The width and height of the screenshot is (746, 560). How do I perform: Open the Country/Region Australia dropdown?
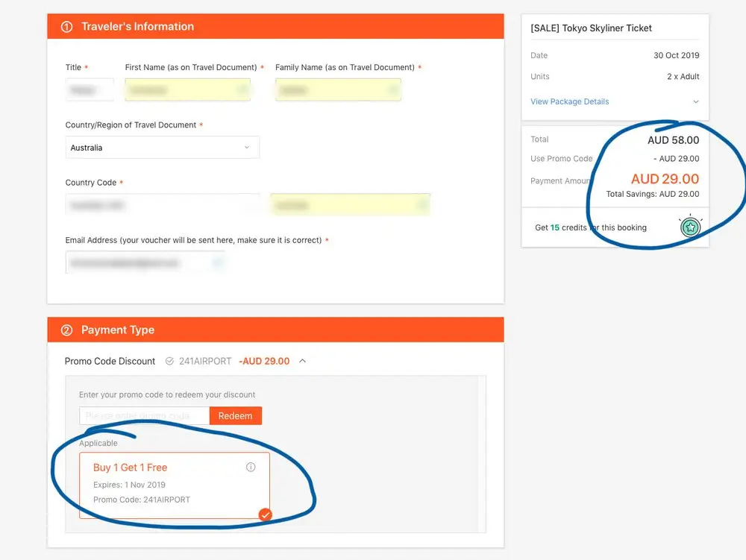pyautogui.click(x=162, y=148)
